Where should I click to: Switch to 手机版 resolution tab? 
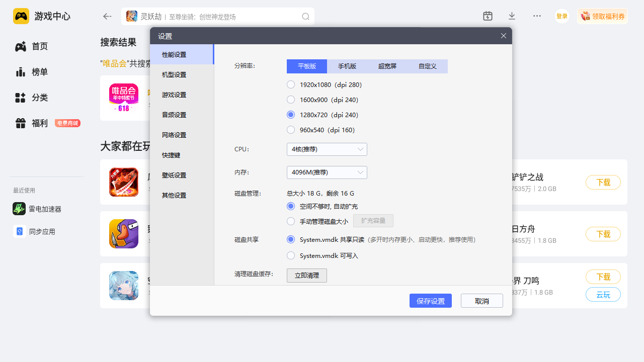point(347,66)
